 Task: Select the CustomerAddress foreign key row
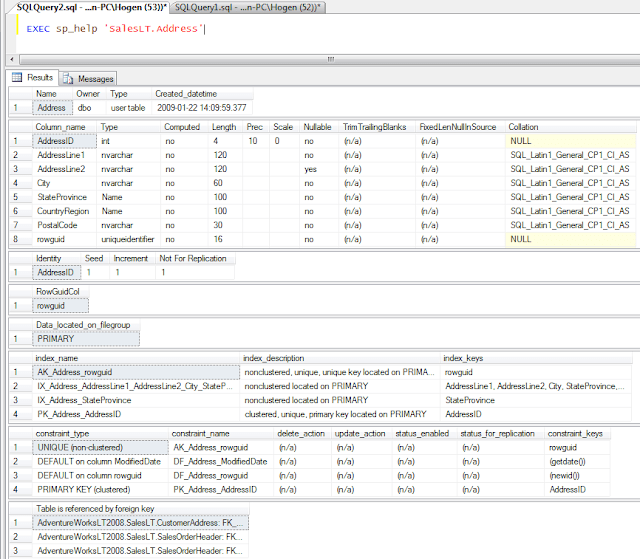[141, 523]
